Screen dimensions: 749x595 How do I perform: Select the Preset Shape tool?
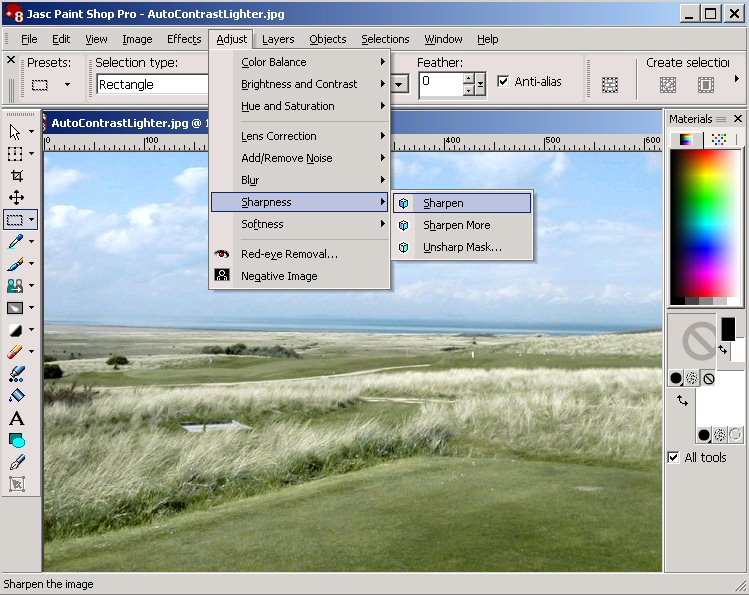16,441
